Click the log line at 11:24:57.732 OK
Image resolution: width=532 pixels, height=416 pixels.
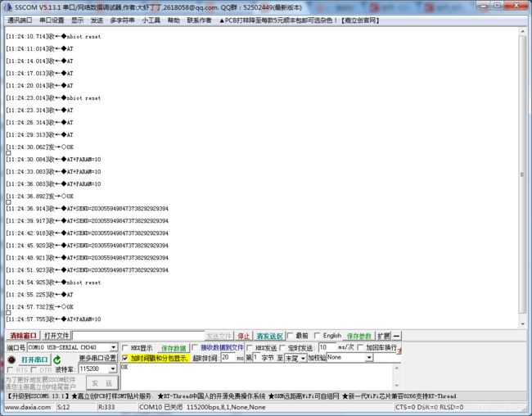click(x=40, y=307)
